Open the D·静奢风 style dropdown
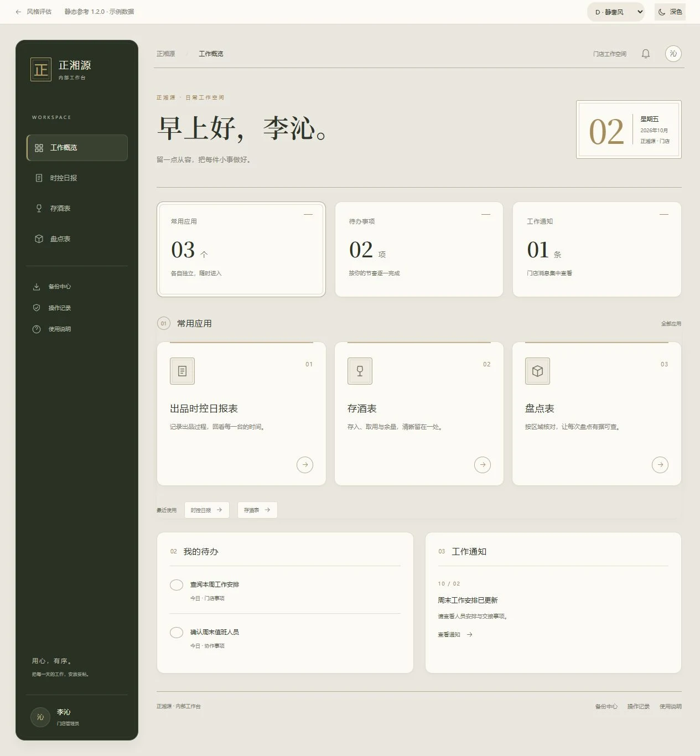 click(616, 12)
